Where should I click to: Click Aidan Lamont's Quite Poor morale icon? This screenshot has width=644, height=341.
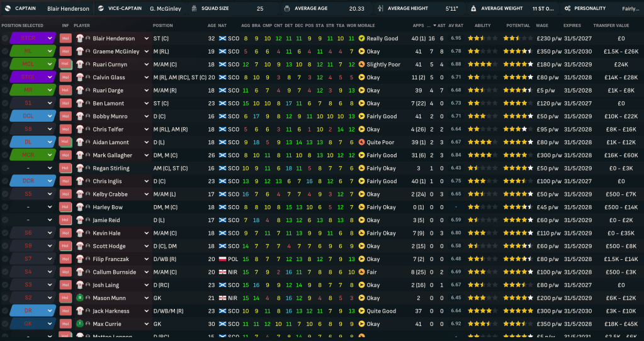coord(361,142)
